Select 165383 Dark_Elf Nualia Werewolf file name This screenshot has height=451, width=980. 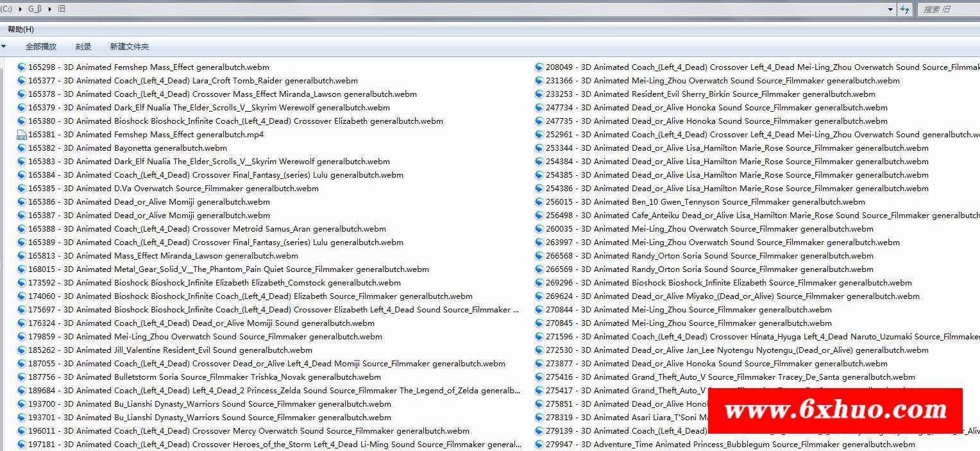(x=209, y=161)
